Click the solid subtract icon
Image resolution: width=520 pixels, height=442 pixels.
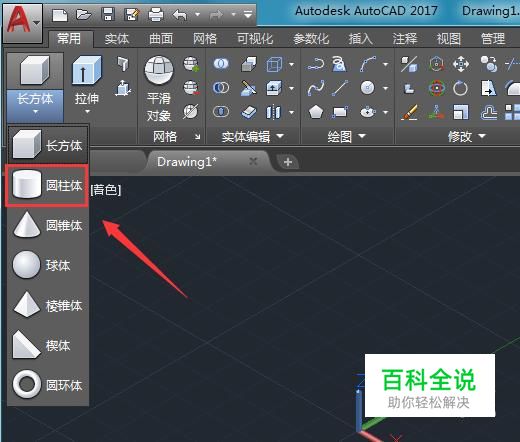coord(221,88)
